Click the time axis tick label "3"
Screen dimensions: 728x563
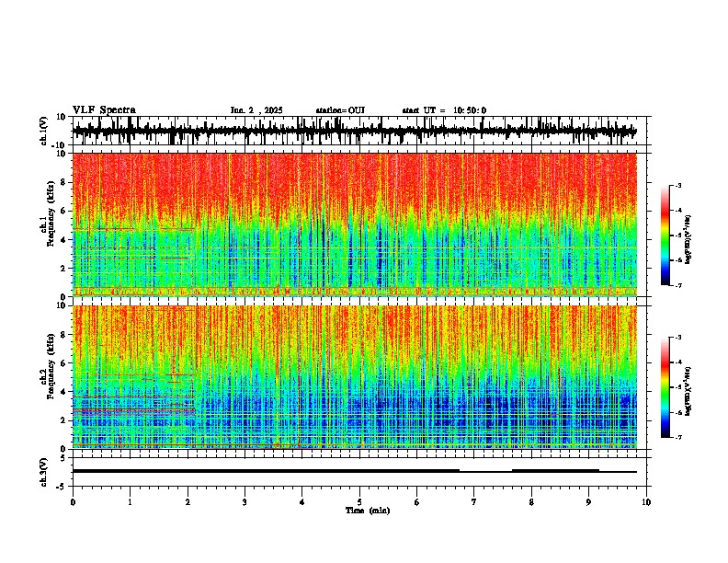tap(245, 502)
